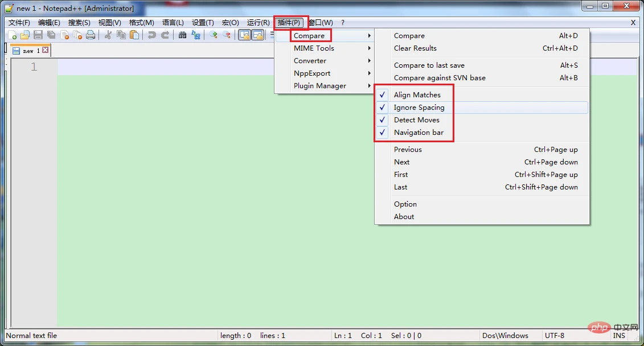Click the Zoom in magnifier icon
Screen dimensions: 644x346
tap(214, 35)
